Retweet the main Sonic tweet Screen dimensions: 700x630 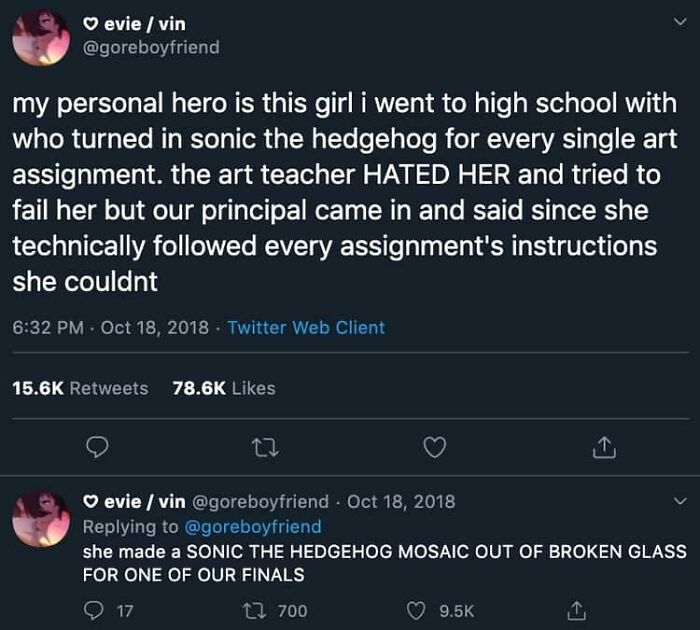tap(265, 448)
